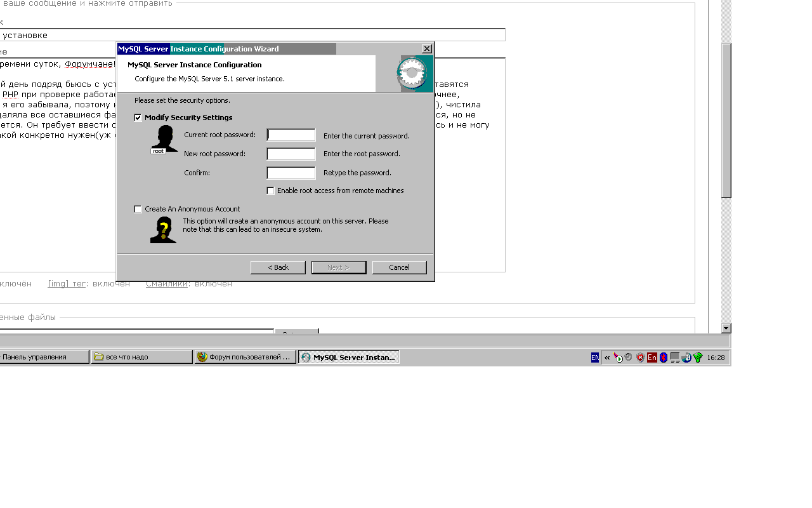812x508 pixels.
Task: Switch to Панель управления taskbar window
Action: click(43, 357)
